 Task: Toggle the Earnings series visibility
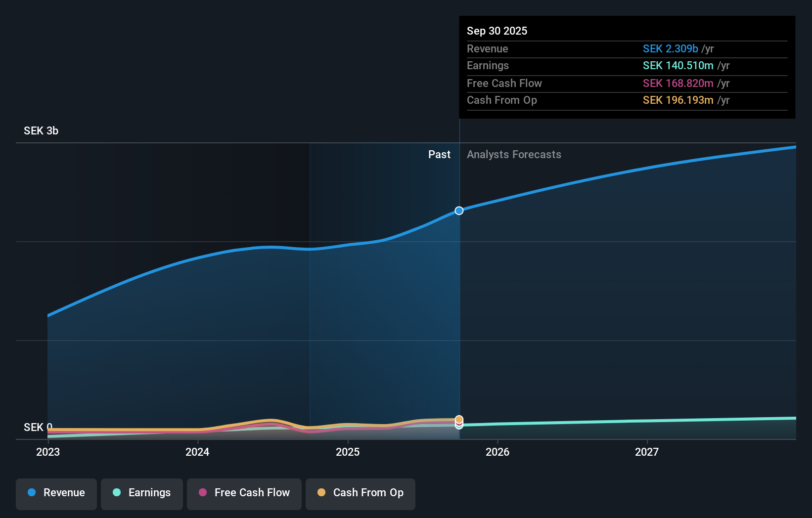(x=142, y=494)
